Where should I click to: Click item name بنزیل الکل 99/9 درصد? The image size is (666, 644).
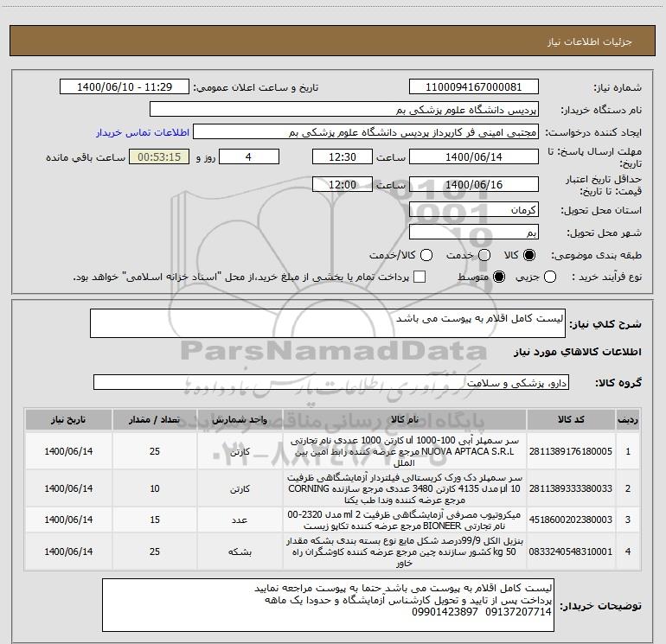405,552
